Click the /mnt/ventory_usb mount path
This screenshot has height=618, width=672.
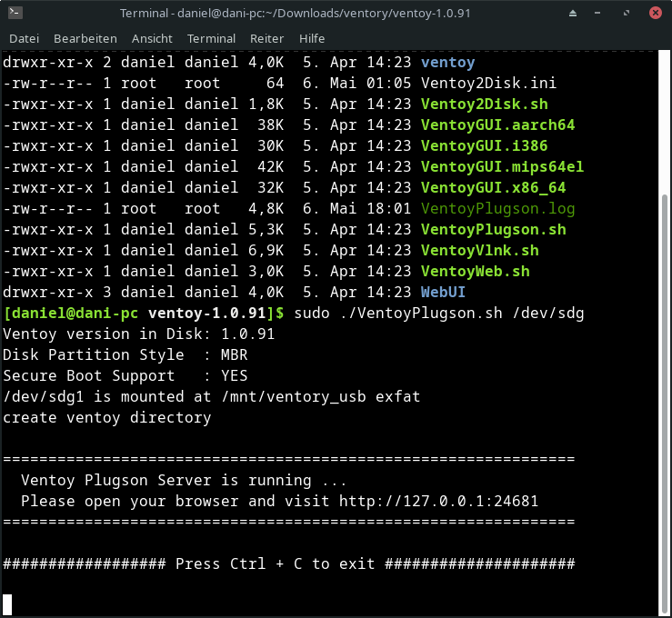click(x=294, y=396)
